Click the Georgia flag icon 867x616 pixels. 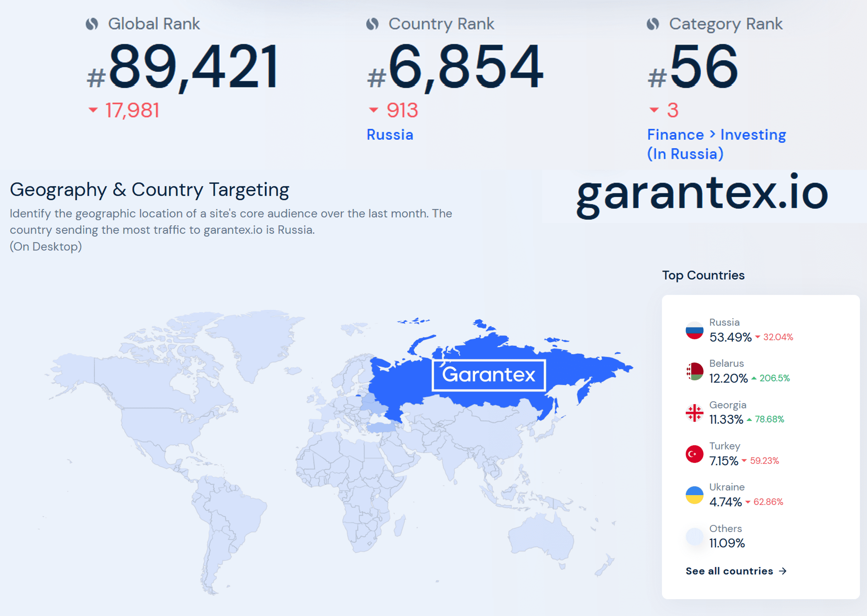[x=694, y=413]
